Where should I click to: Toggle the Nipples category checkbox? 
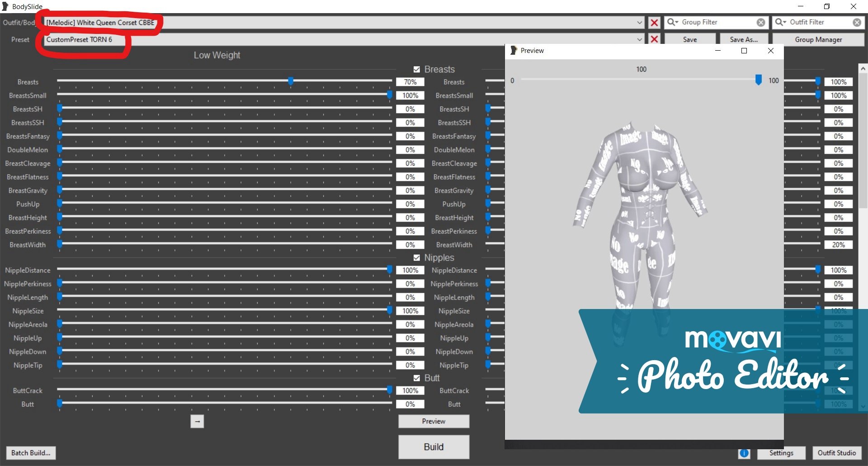417,257
